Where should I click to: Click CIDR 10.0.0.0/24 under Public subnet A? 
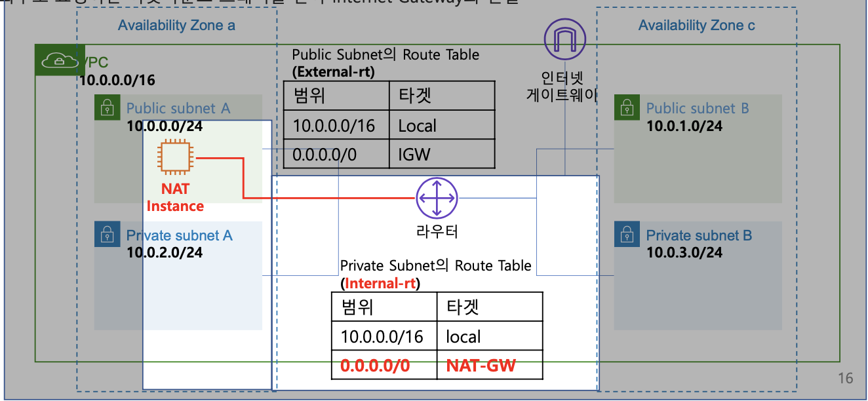tap(165, 125)
